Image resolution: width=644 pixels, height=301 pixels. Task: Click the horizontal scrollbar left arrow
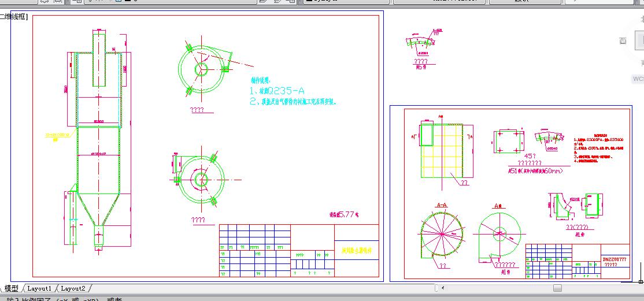[x=443, y=288]
